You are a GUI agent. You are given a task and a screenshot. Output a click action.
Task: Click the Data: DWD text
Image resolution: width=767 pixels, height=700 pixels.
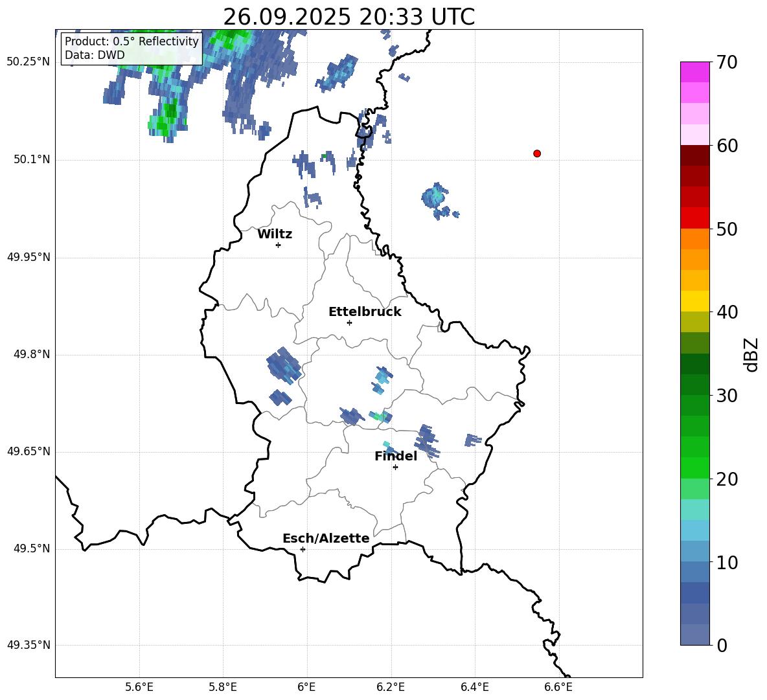tap(95, 55)
